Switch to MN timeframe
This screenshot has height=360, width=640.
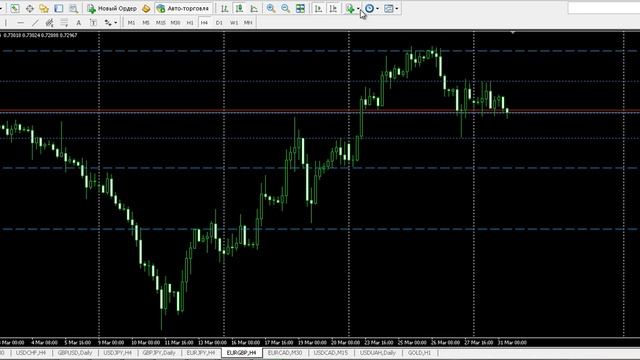coord(248,23)
